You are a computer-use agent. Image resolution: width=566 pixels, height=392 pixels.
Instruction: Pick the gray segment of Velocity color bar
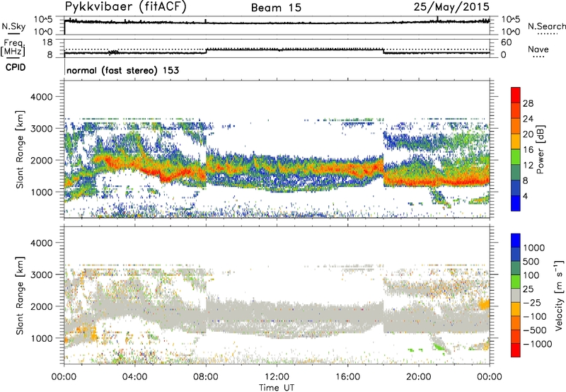pos(516,296)
